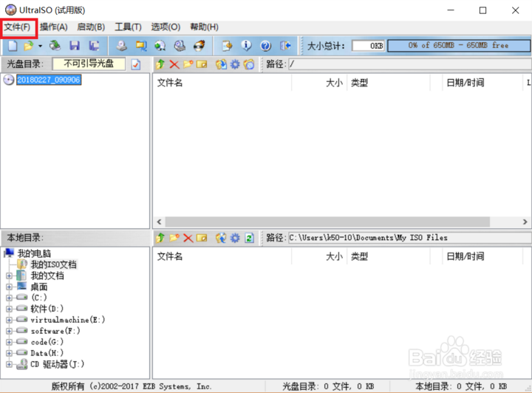This screenshot has height=393, width=532.
Task: Click the gear icon in local directory toolbar
Action: coord(235,238)
